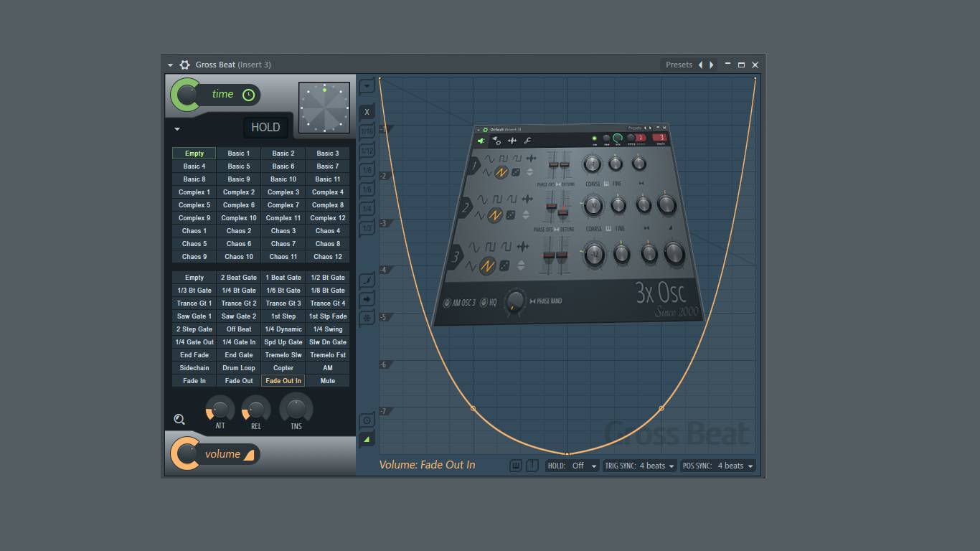
Task: Open the plugin window menu arrow
Action: click(x=171, y=65)
